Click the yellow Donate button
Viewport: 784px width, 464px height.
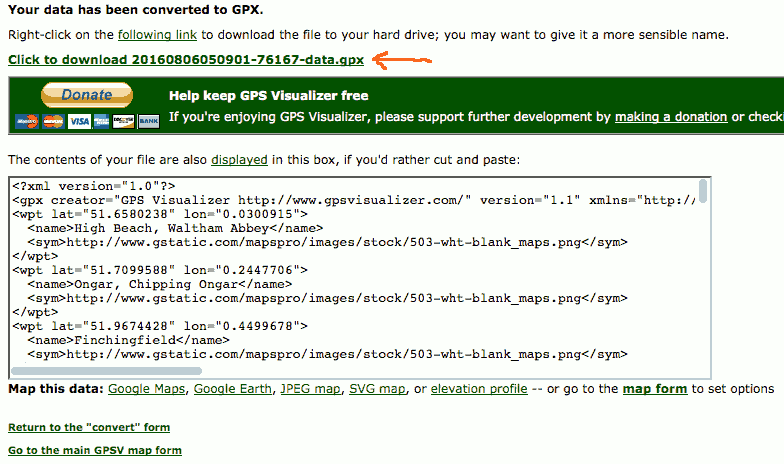click(x=87, y=96)
